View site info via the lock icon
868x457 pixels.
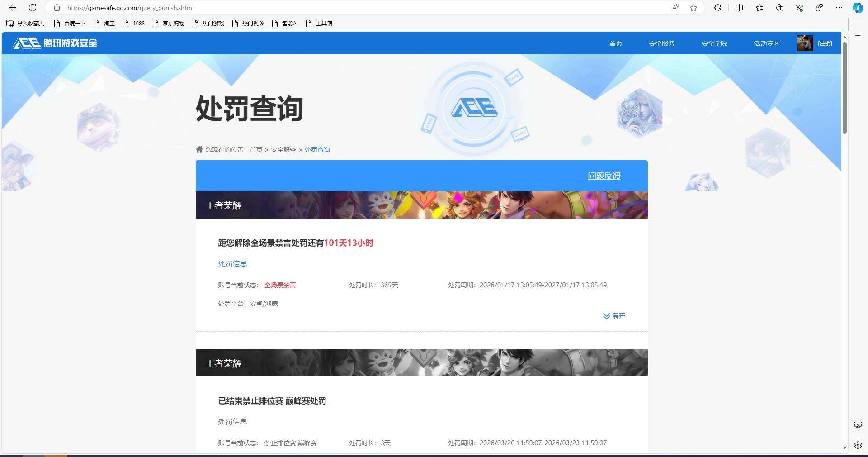pos(57,8)
